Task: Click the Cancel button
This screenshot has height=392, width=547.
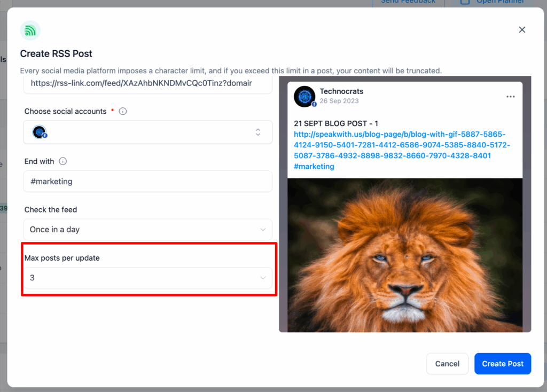Action: coord(447,364)
